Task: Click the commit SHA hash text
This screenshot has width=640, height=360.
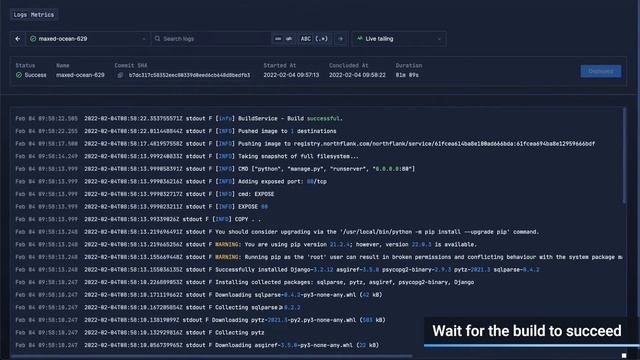Action: point(189,75)
